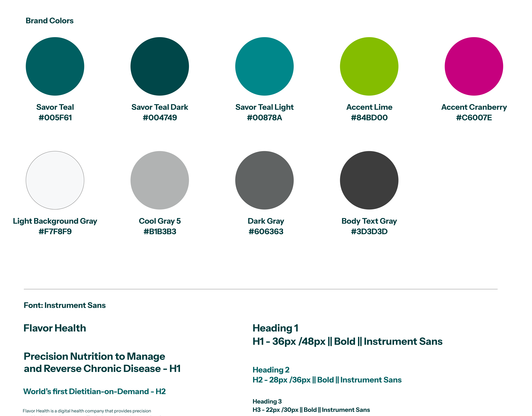Select the Accent Cranberry magenta circle

pyautogui.click(x=474, y=66)
